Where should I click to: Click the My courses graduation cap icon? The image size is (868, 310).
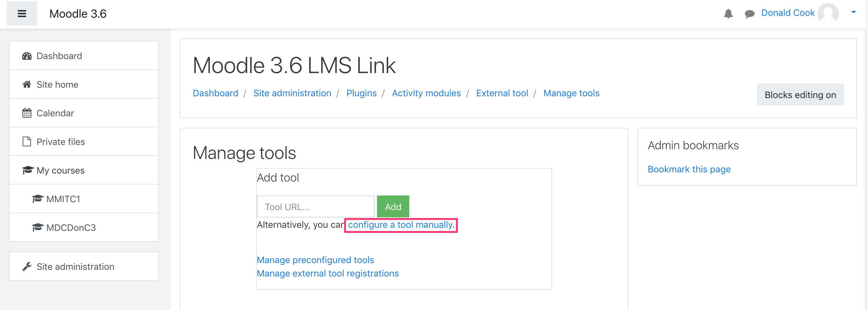point(28,170)
